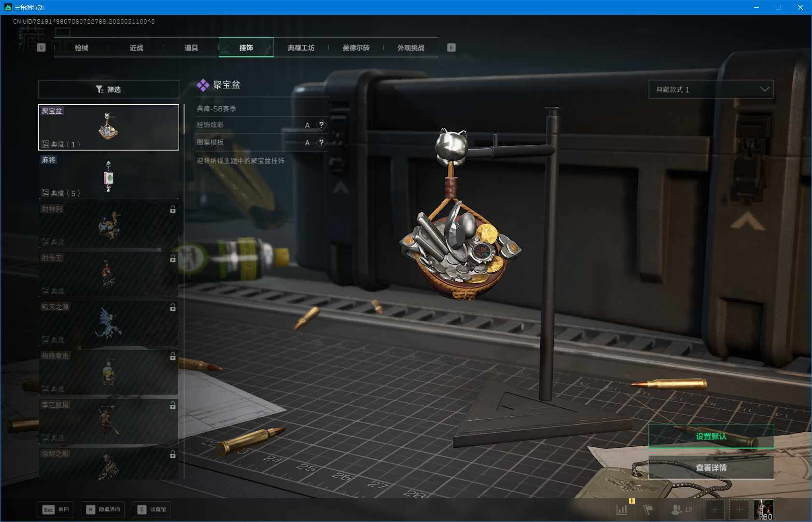
Task: Click the 查看详情 button
Action: 711,467
